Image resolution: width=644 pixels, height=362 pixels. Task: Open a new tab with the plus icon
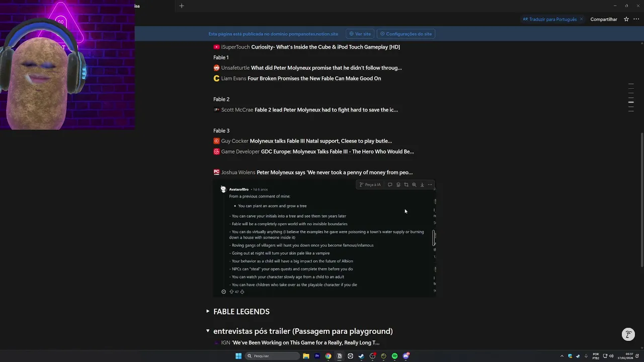coord(182,6)
